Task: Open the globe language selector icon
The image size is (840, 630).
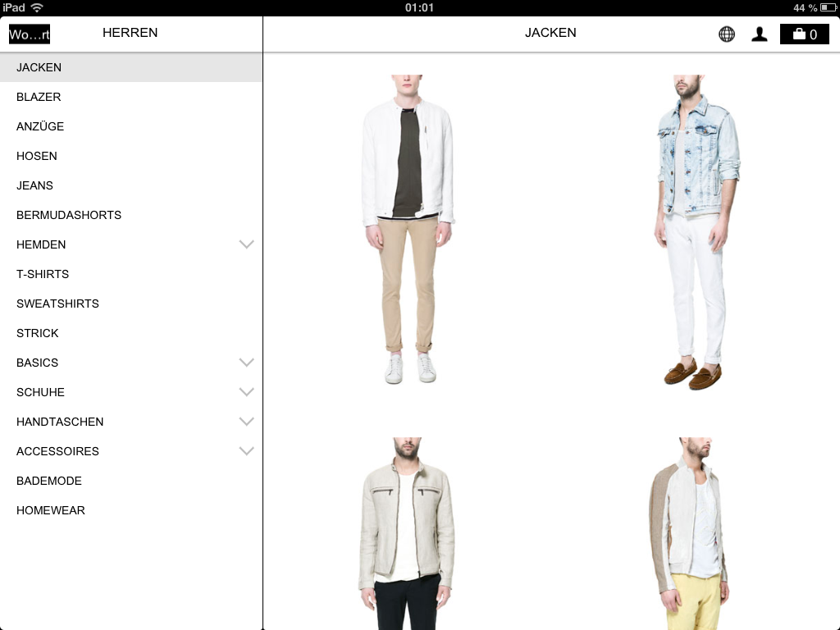Action: tap(727, 34)
